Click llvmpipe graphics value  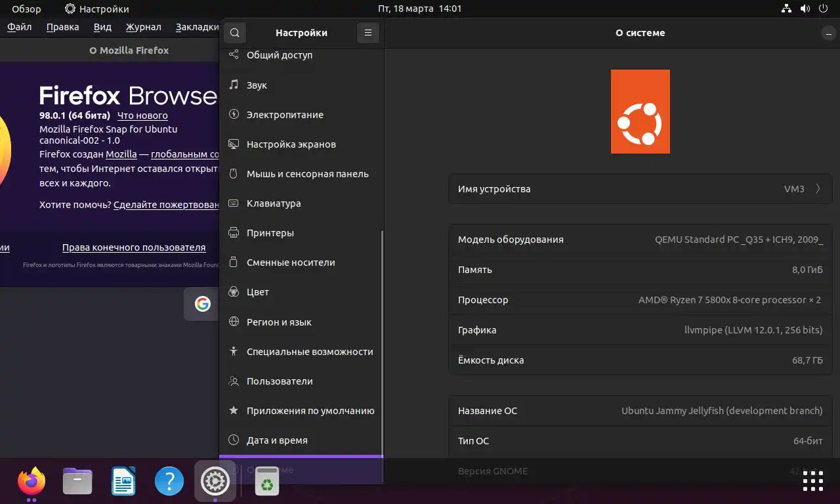point(753,330)
